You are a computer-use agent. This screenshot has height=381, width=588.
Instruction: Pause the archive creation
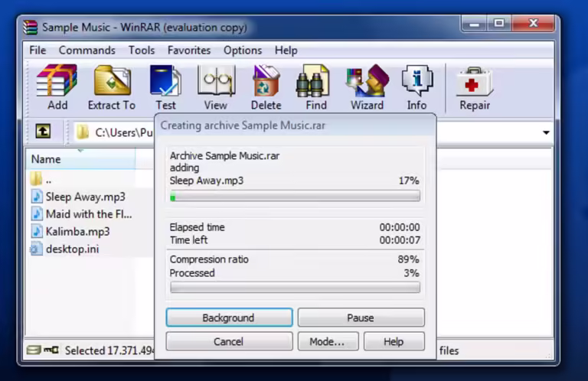(361, 317)
